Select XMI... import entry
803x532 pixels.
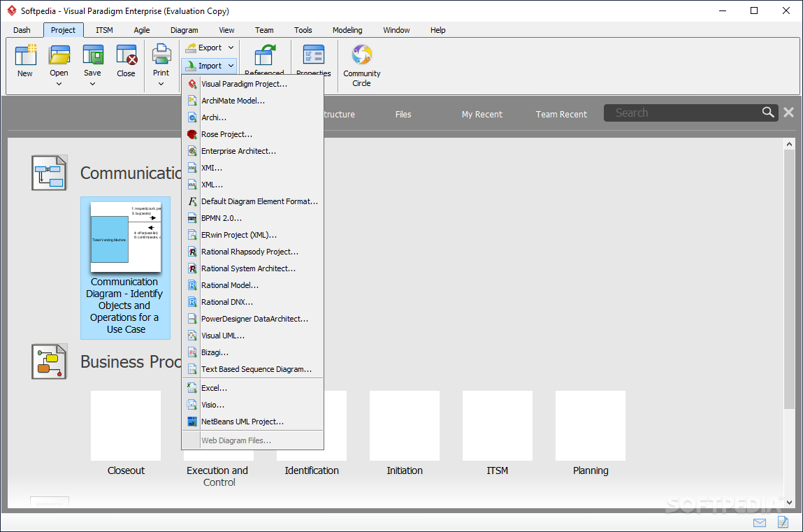click(x=252, y=168)
